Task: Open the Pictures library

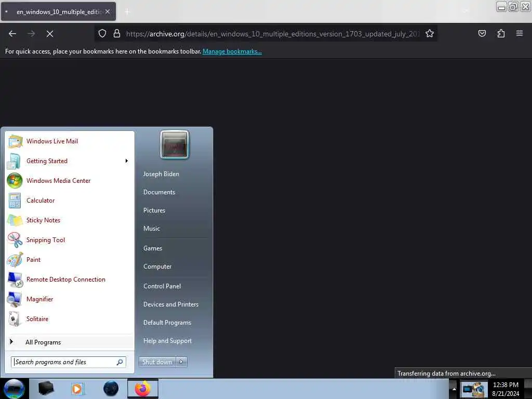Action: click(154, 210)
